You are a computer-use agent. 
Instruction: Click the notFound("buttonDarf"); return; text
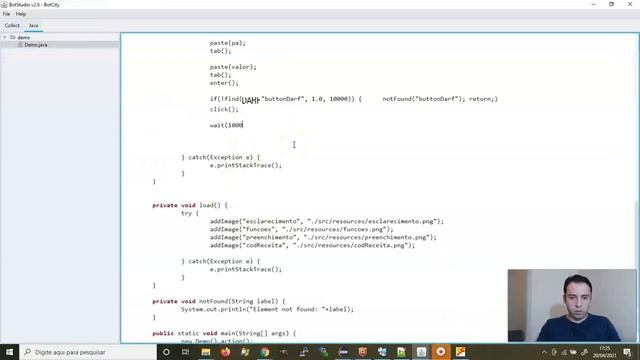point(440,99)
